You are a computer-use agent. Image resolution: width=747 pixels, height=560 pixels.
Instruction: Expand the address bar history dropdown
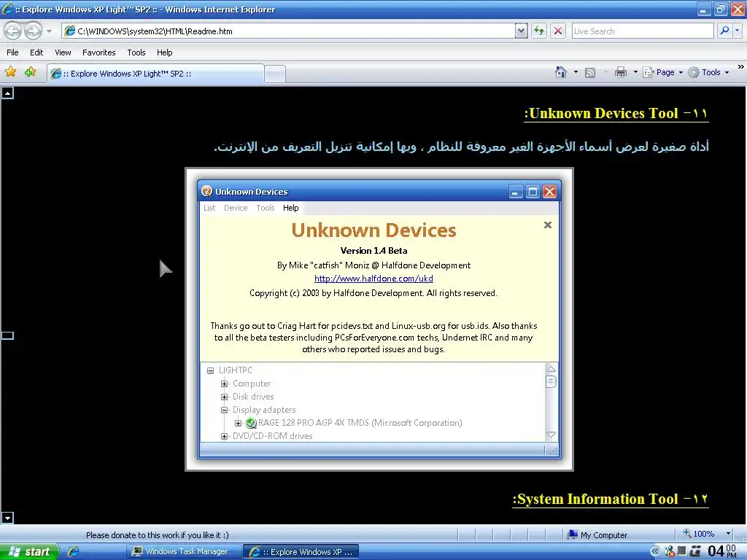[x=521, y=31]
